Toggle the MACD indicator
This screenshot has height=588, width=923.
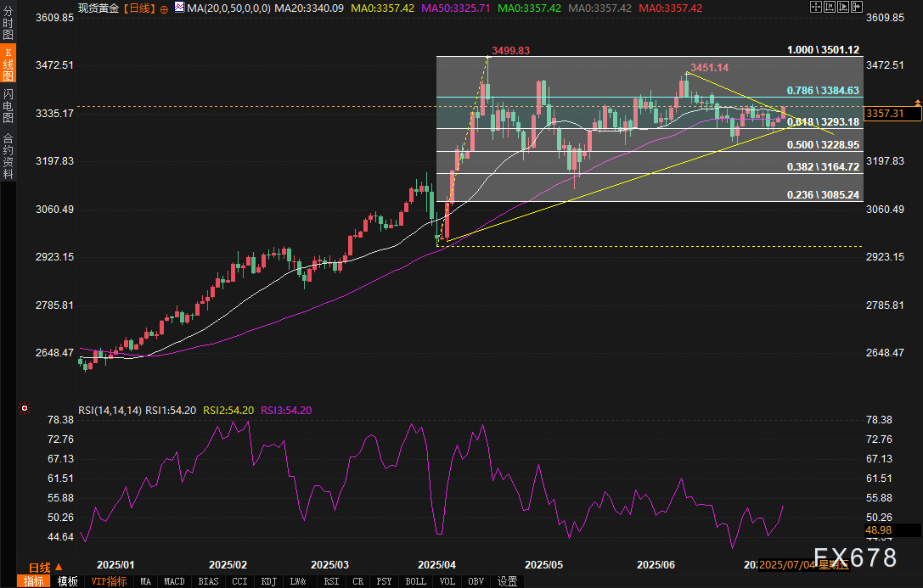click(x=174, y=581)
